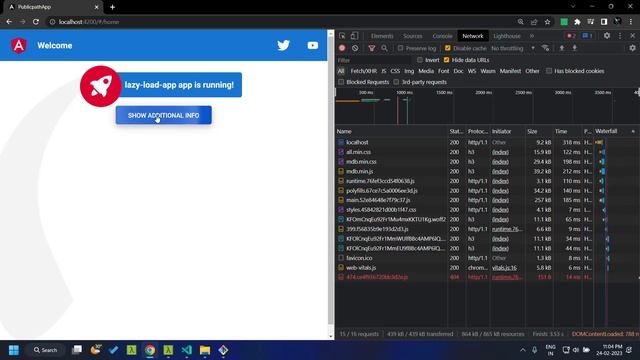Image resolution: width=640 pixels, height=360 pixels.
Task: Toggle the Hide data URLs checkbox
Action: tap(447, 60)
